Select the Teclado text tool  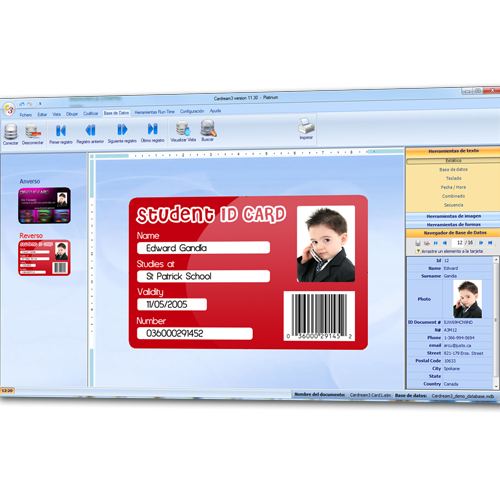pos(454,178)
